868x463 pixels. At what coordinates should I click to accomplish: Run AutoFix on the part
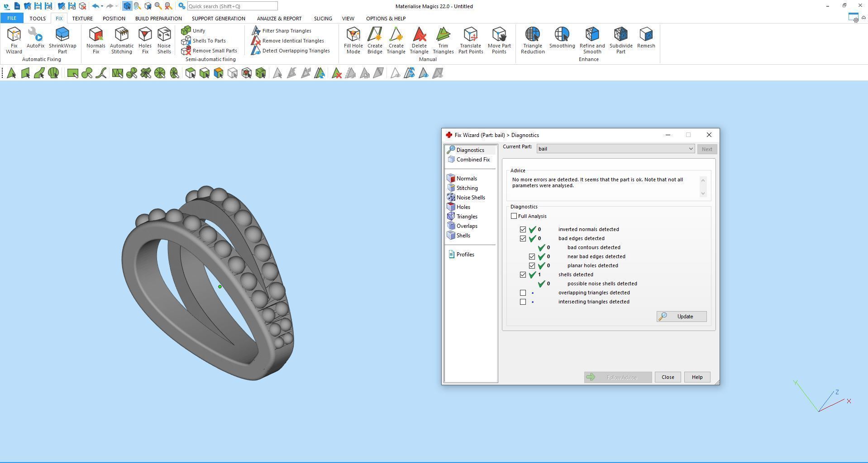[x=35, y=38]
